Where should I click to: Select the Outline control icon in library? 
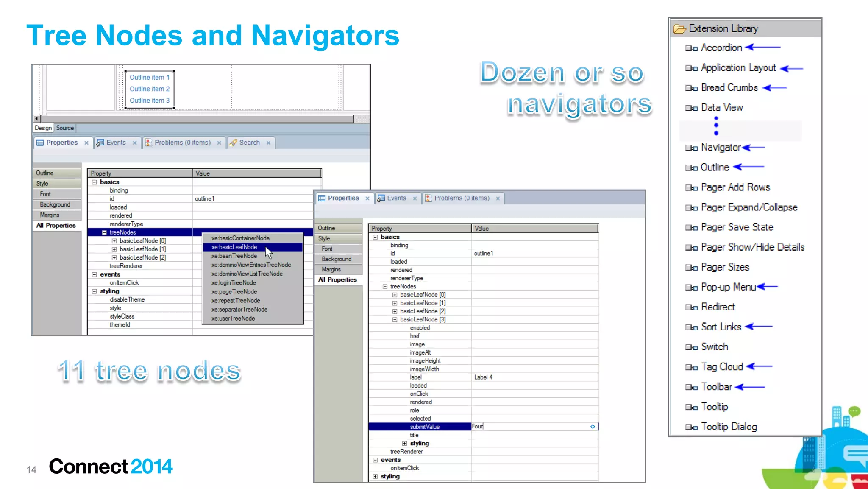691,168
